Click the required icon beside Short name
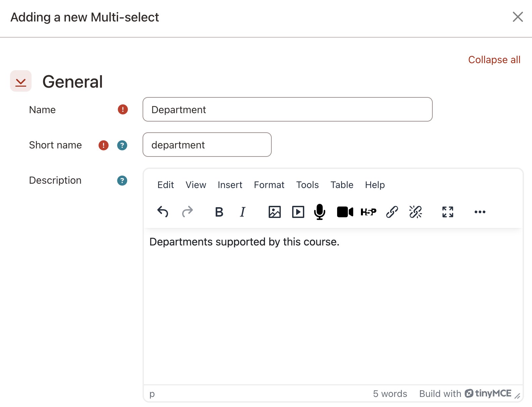 (103, 145)
